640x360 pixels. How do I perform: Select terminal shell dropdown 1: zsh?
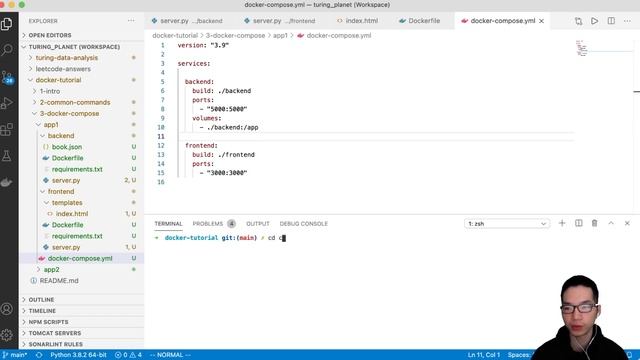(507, 224)
